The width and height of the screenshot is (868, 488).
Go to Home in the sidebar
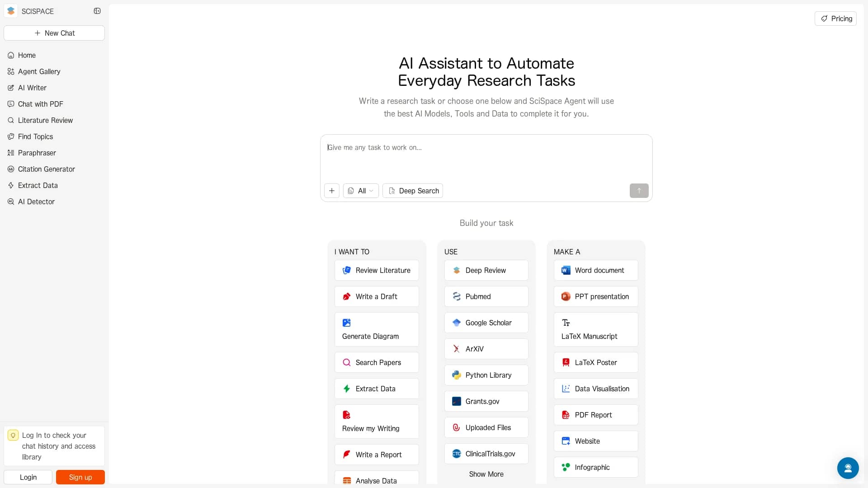(54, 55)
